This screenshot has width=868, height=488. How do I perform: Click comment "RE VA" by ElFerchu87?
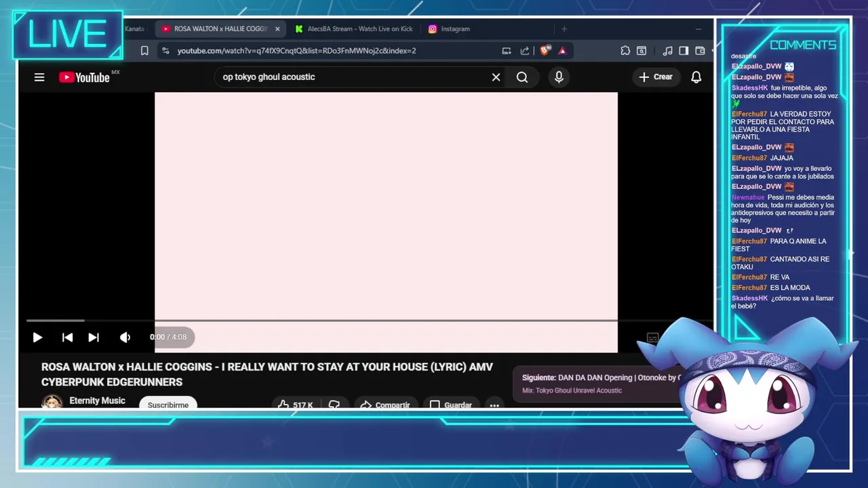780,277
